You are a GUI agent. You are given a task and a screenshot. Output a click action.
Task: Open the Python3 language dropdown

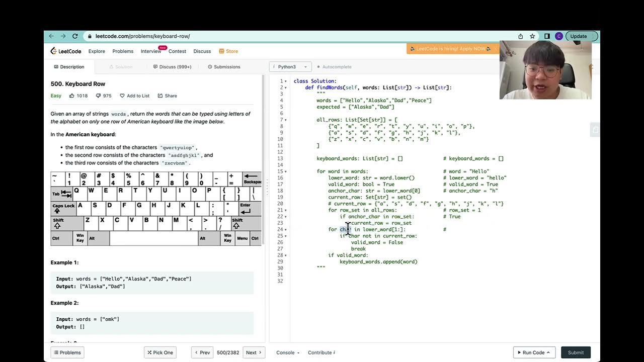point(290,67)
